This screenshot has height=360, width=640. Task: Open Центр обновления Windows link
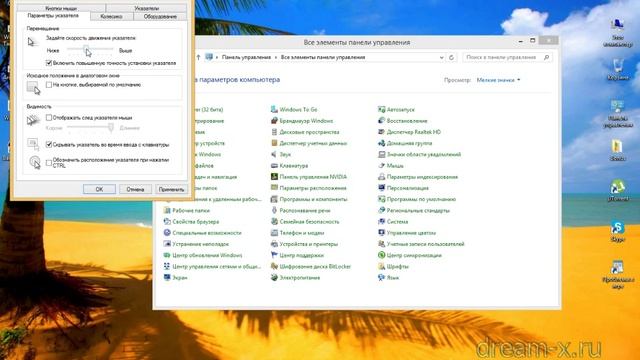pyautogui.click(x=207, y=255)
